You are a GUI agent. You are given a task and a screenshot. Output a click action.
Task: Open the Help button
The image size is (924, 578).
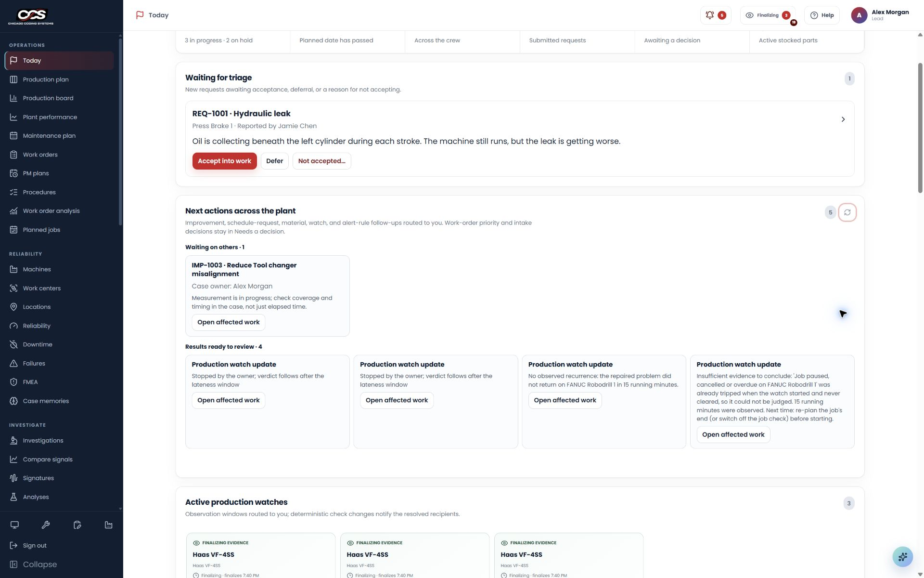tap(821, 15)
